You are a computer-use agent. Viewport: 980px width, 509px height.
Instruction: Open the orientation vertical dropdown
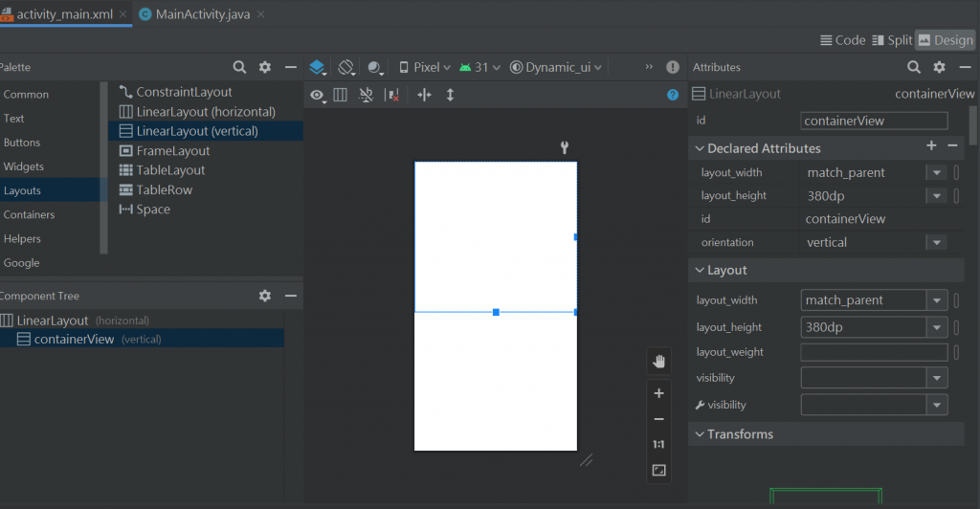click(936, 243)
